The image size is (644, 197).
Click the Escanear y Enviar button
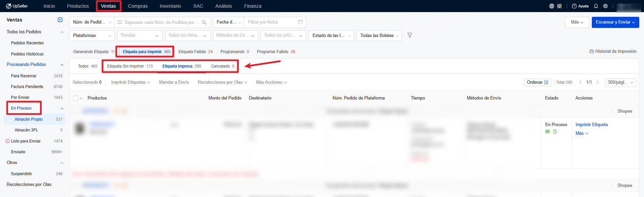point(615,22)
